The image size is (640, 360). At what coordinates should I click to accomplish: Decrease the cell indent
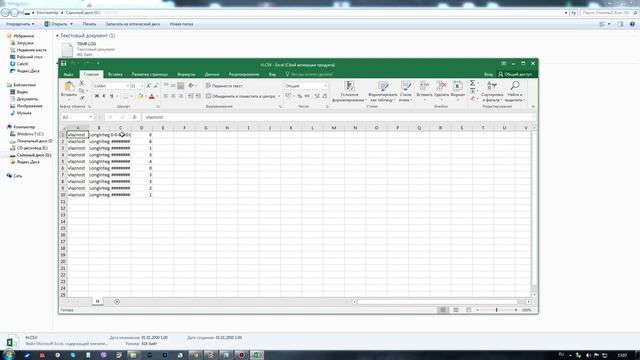point(191,96)
